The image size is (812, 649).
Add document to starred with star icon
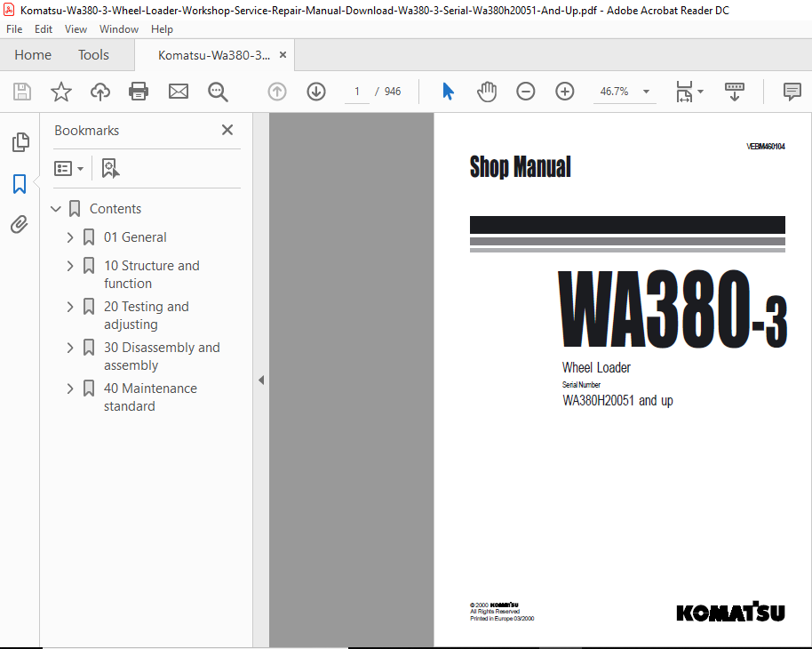pos(61,92)
